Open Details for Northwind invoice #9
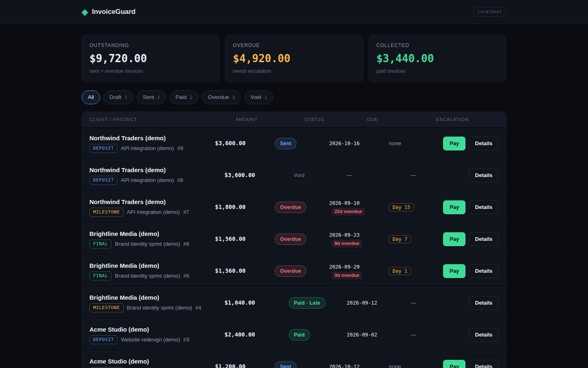The image size is (588, 368). tap(483, 144)
